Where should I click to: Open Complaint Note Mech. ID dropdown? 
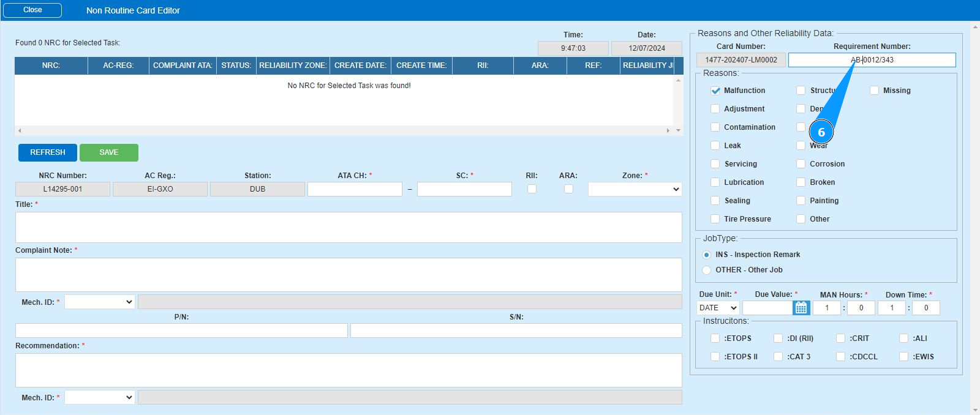pos(99,302)
